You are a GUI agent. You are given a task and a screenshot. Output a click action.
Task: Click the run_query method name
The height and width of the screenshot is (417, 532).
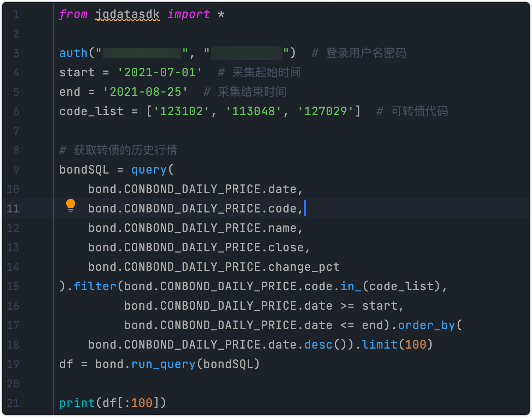tap(163, 364)
